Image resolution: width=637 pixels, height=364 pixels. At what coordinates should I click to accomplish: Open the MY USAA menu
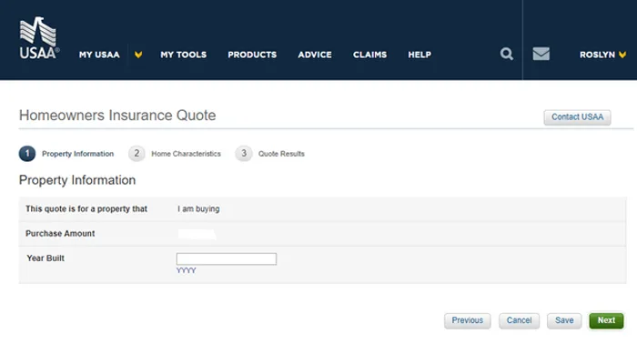pos(99,55)
